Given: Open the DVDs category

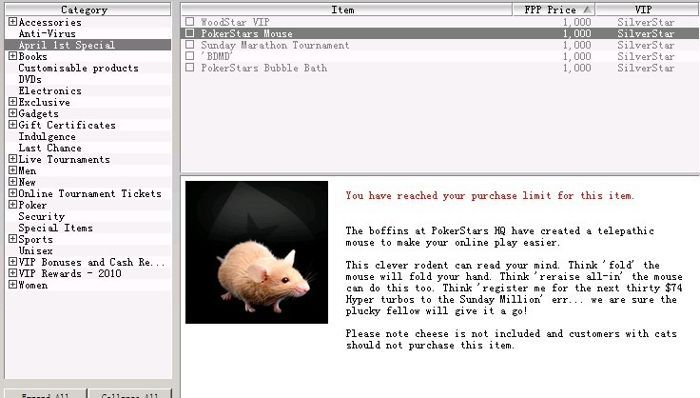Looking at the screenshot, I should (30, 79).
